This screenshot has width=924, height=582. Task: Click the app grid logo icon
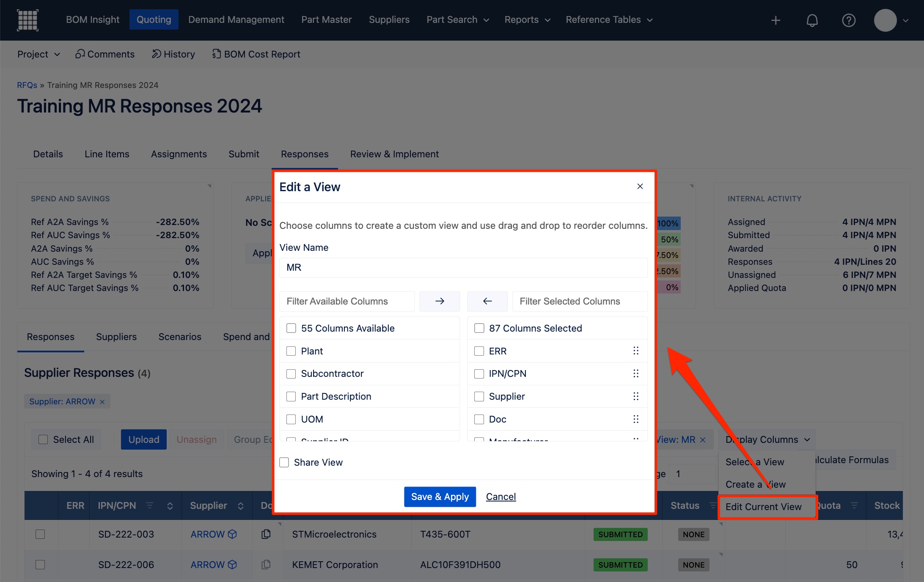(27, 20)
